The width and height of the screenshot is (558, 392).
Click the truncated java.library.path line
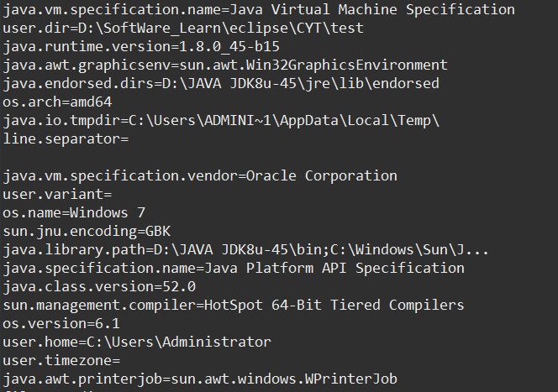tap(246, 250)
